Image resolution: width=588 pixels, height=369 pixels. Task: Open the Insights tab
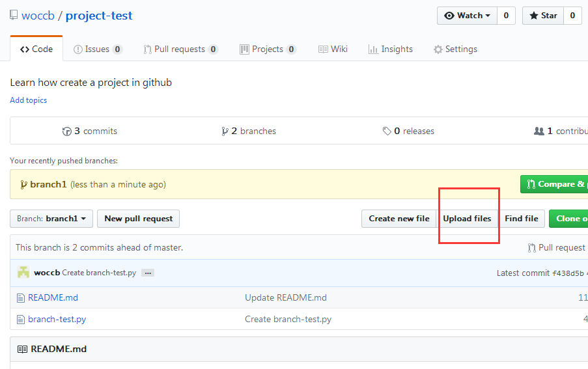(x=391, y=49)
